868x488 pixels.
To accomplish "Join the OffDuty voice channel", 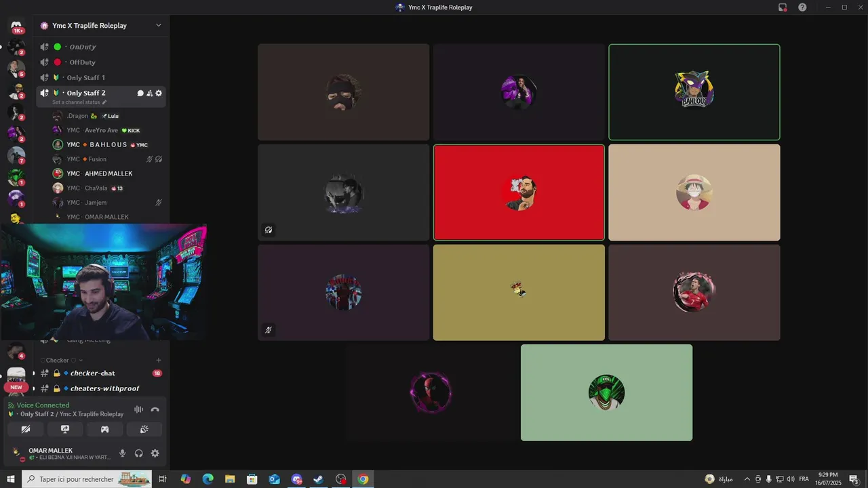I will [101, 62].
